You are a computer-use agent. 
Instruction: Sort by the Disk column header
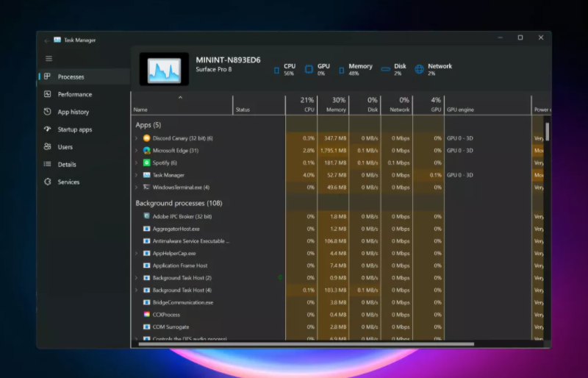tap(365, 105)
